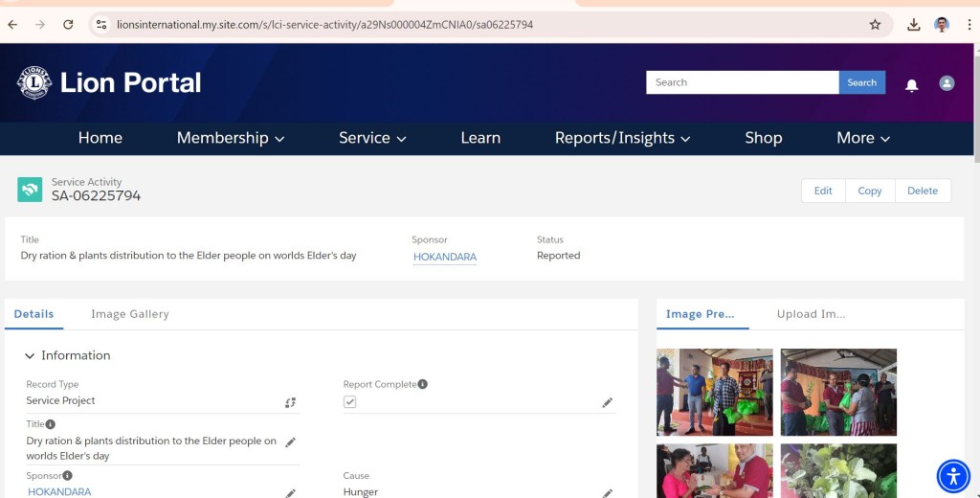Screen dimensions: 980x498
Task: Open Learn navigation item
Action: tap(480, 138)
